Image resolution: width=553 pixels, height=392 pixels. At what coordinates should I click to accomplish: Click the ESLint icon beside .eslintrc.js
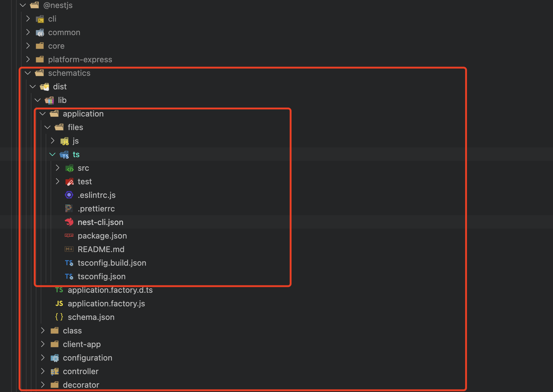click(69, 195)
